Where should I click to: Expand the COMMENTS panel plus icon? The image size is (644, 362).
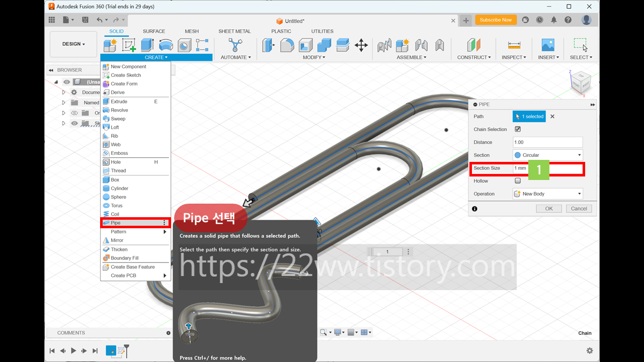[x=169, y=333]
